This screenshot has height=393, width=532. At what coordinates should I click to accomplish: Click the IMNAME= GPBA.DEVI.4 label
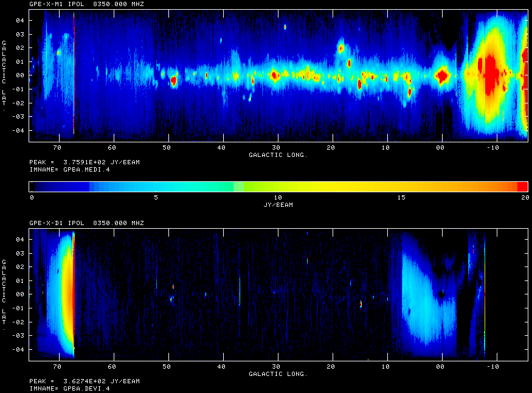69,388
